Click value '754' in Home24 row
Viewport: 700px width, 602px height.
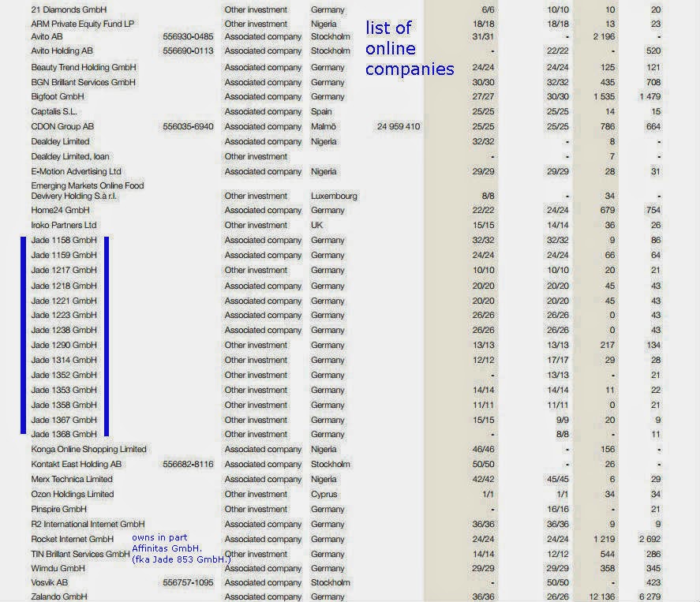653,210
